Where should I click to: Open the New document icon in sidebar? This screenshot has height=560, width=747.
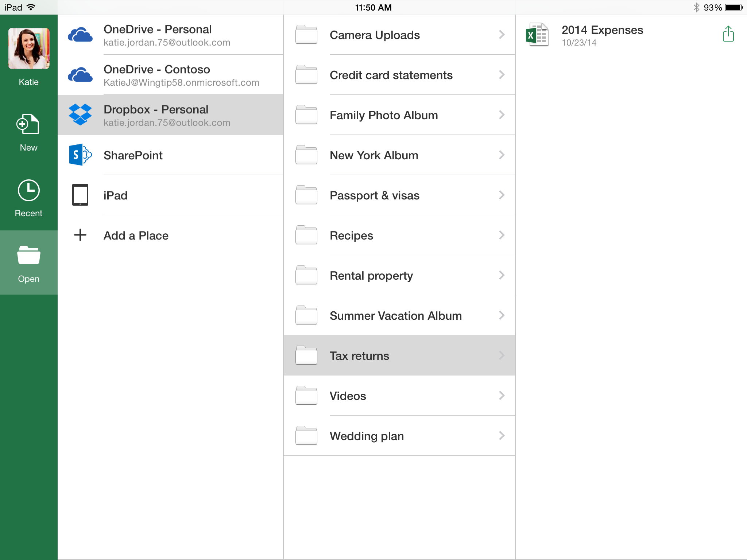coord(28,124)
